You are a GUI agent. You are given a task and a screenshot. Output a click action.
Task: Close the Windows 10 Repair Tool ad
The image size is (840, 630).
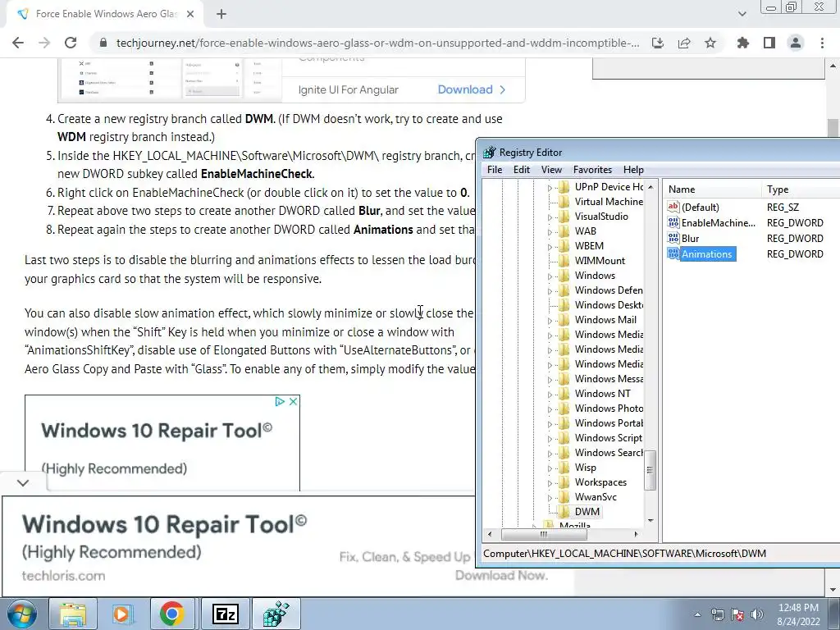(x=293, y=401)
